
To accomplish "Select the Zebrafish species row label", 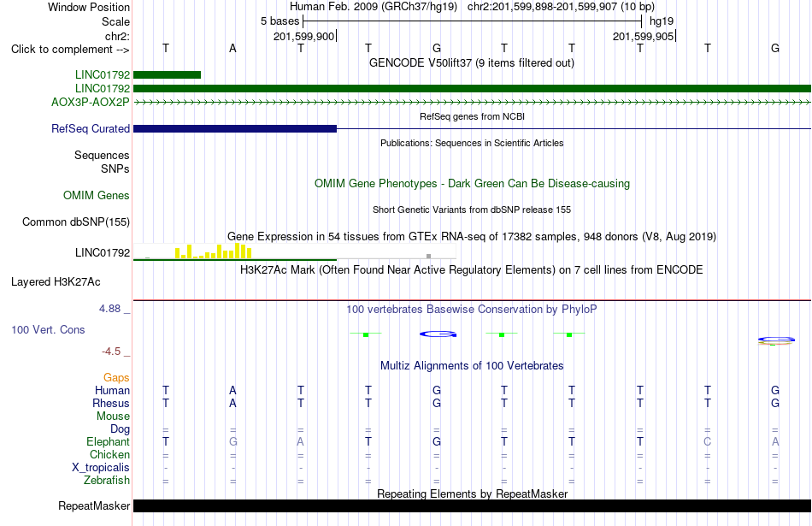I will click(x=106, y=481).
